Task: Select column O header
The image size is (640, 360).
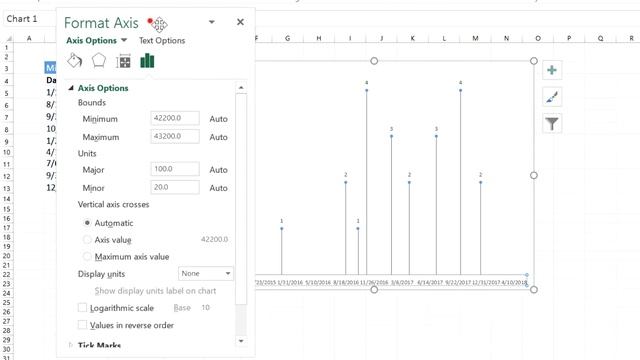Action: click(x=538, y=38)
